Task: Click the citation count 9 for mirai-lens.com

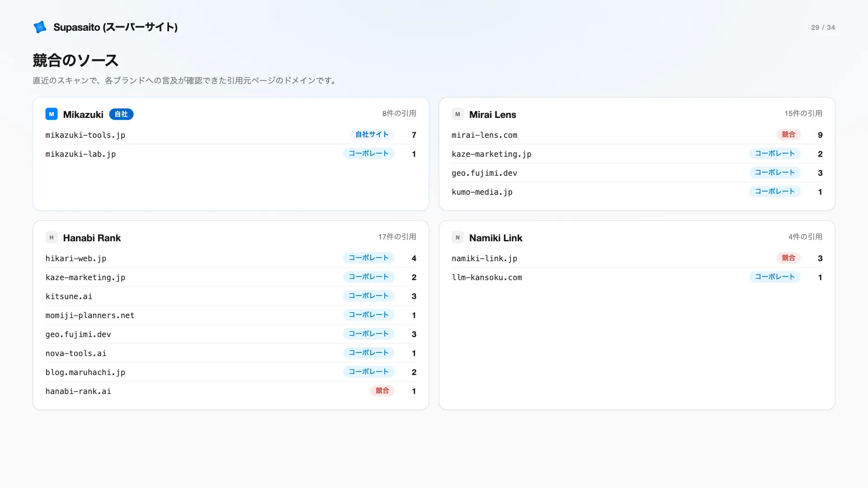Action: [x=820, y=135]
